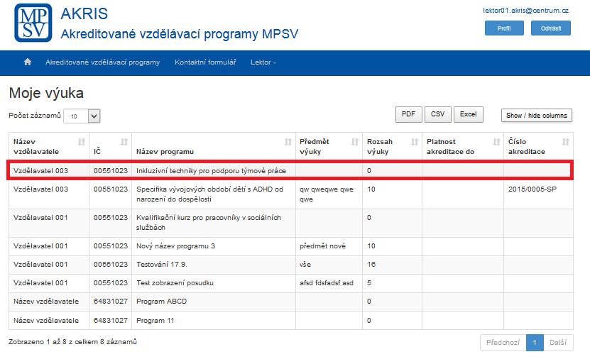Export table to Excel

pyautogui.click(x=469, y=114)
